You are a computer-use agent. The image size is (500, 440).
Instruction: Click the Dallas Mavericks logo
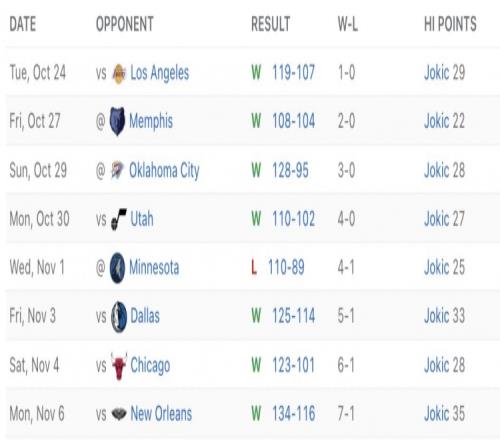click(x=119, y=317)
